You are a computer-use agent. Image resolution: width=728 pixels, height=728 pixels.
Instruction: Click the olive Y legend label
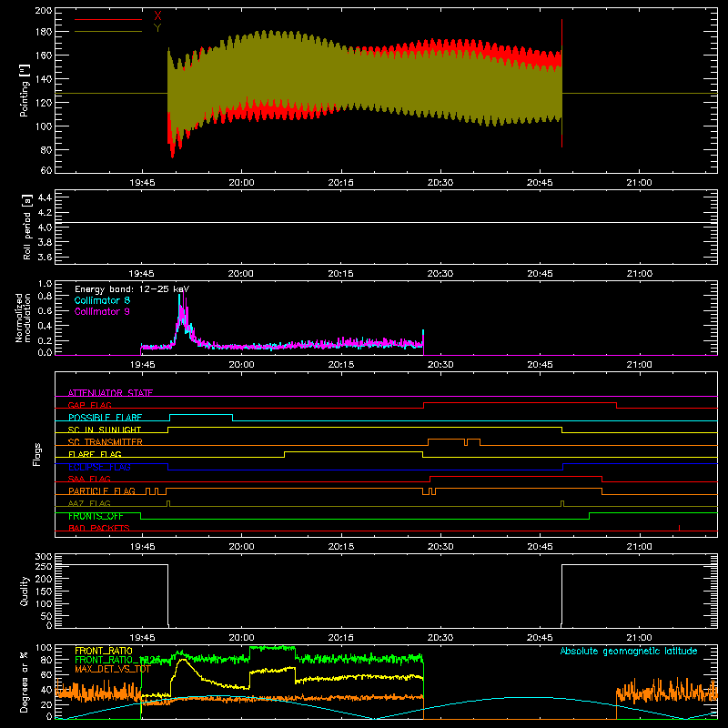coord(157,28)
